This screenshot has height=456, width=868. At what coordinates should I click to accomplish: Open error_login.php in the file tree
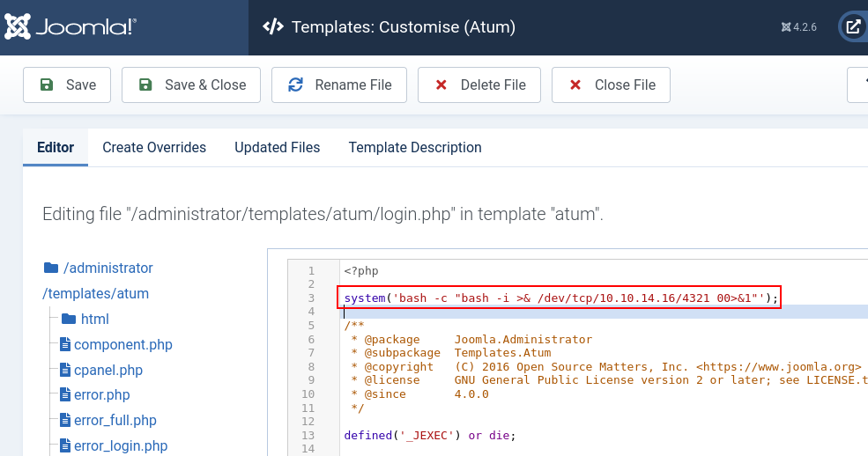(121, 445)
